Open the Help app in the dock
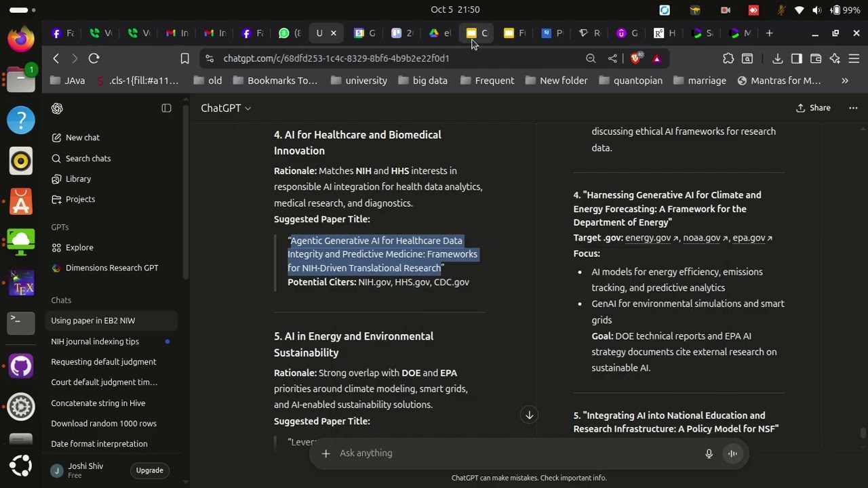The height and width of the screenshot is (488, 868). pos(21,121)
